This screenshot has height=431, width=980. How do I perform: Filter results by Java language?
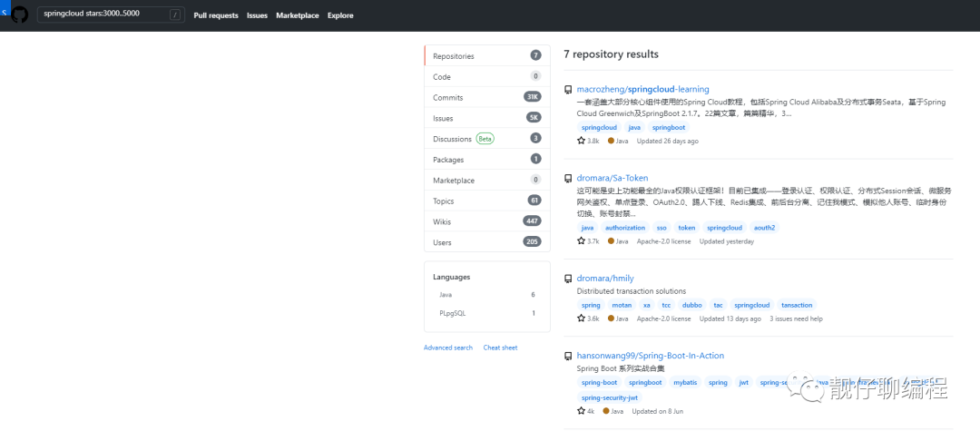coord(487,294)
